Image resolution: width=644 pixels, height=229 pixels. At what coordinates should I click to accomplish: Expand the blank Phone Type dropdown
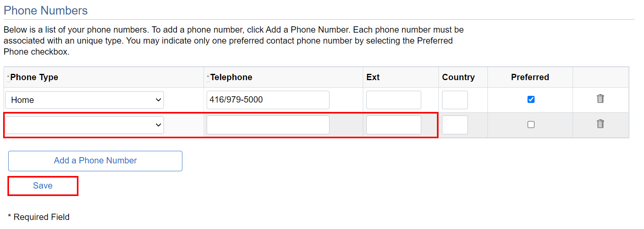tap(84, 125)
